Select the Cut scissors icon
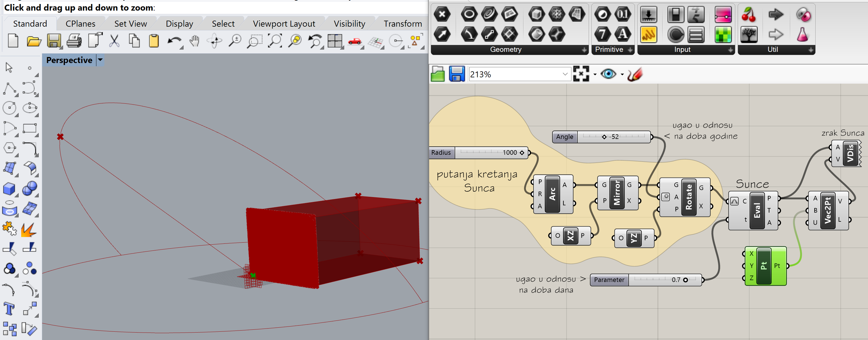 (114, 41)
